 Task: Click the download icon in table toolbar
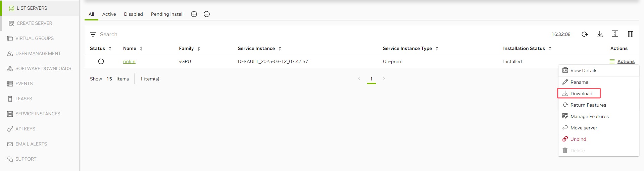(600, 34)
